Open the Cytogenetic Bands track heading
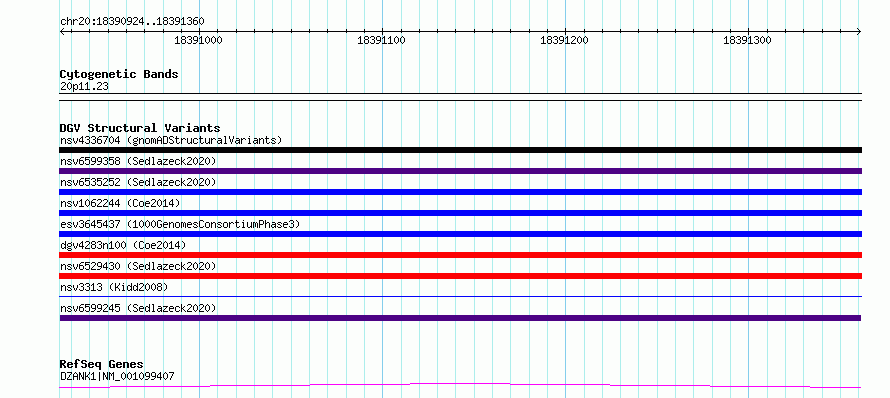The image size is (890, 398). coord(119,74)
